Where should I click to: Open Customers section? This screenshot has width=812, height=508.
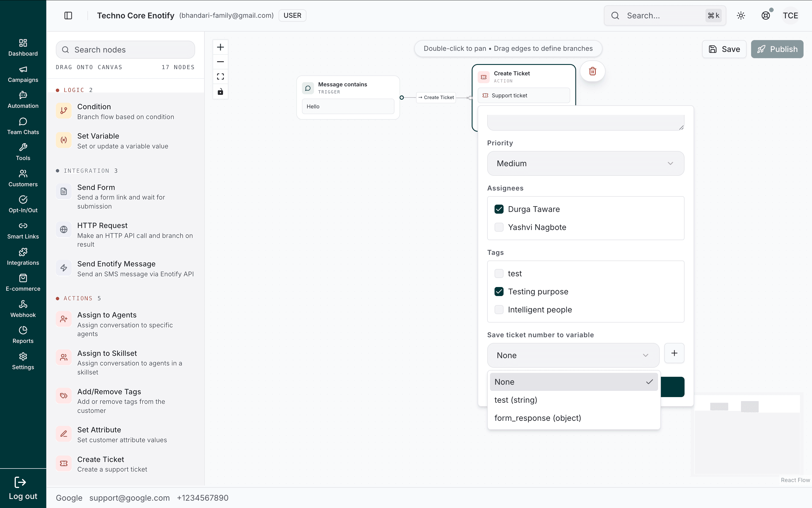[23, 178]
